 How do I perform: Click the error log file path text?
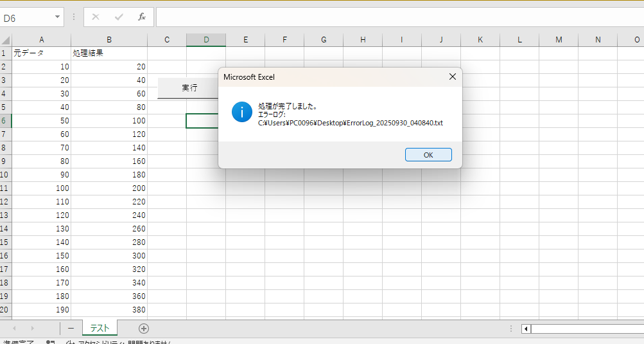351,123
